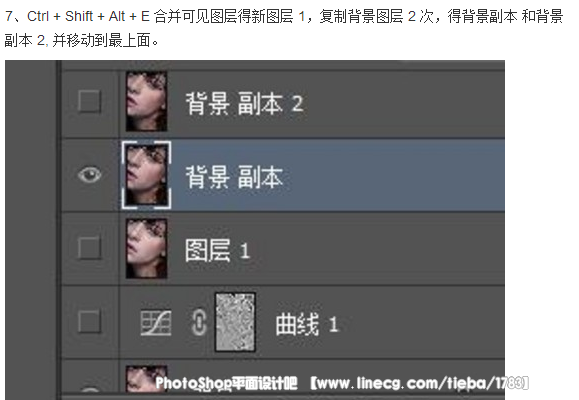Screen dimensions: 579x400
Task: Click the Ctrl + Shift + Alt + E shortcut text
Action: tap(88, 16)
